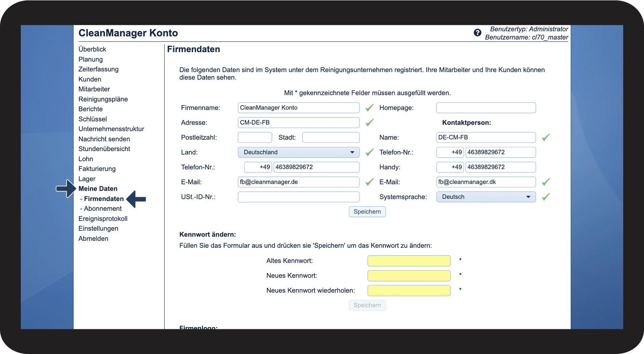Screen dimensions: 644x354
Task: Open Fakturierung in the navigation
Action: tap(97, 169)
